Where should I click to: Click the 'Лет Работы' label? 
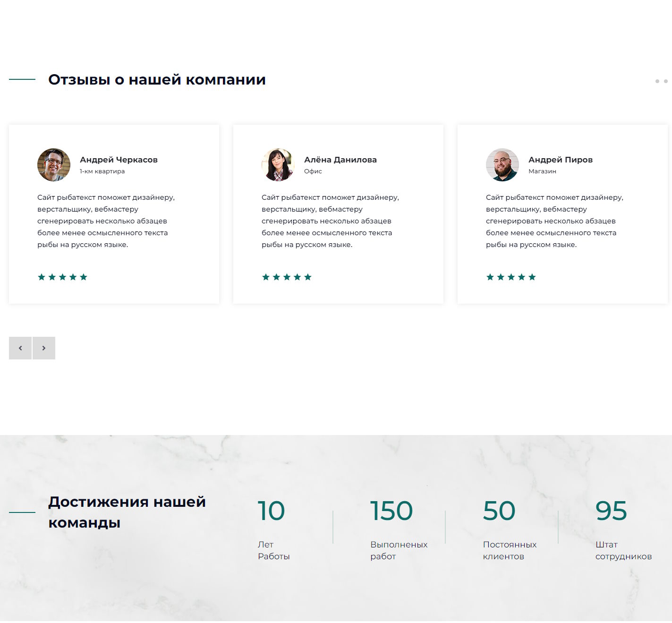274,550
